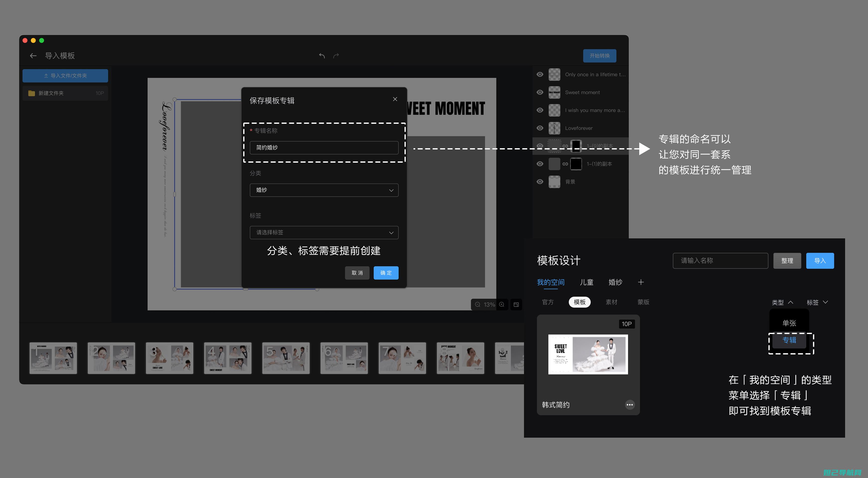
Task: Choose 专辑 in the type menu
Action: coord(789,340)
